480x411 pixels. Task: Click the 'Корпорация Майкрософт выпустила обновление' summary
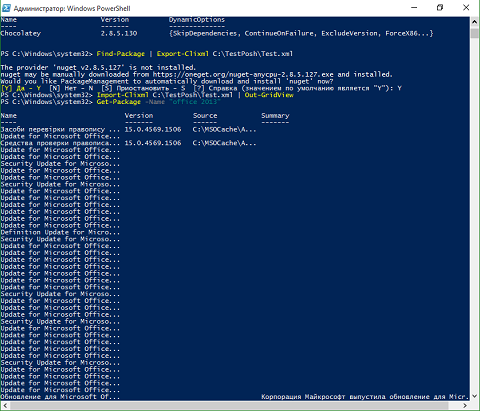click(x=365, y=397)
